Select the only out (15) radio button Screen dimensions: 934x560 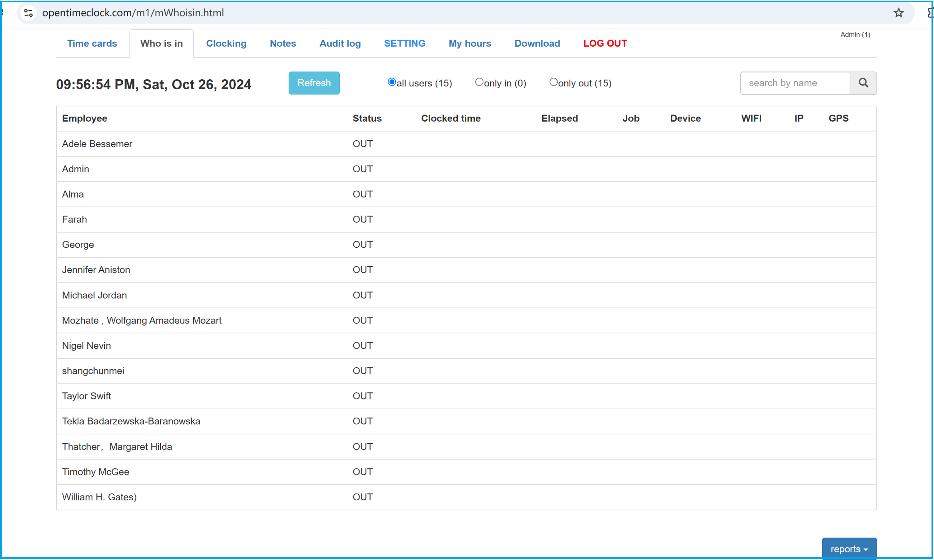[553, 82]
